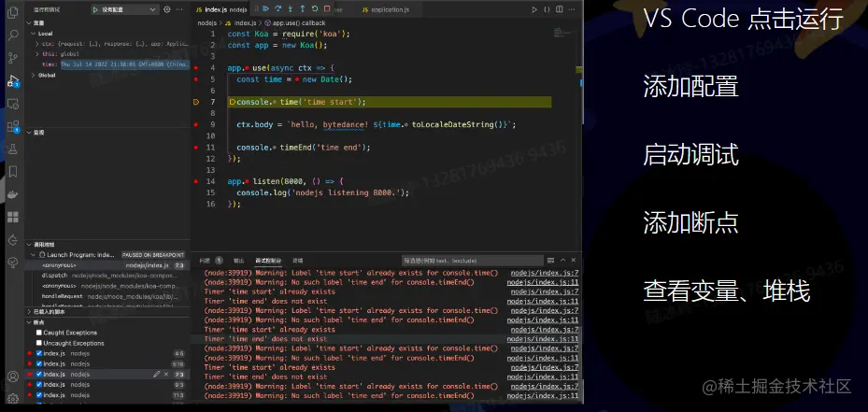This screenshot has height=412, width=868.
Task: Toggle the breakpoint dot on line 4
Action: (196, 67)
